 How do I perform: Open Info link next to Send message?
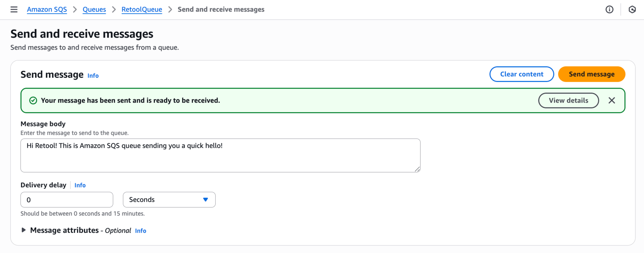[x=93, y=76]
